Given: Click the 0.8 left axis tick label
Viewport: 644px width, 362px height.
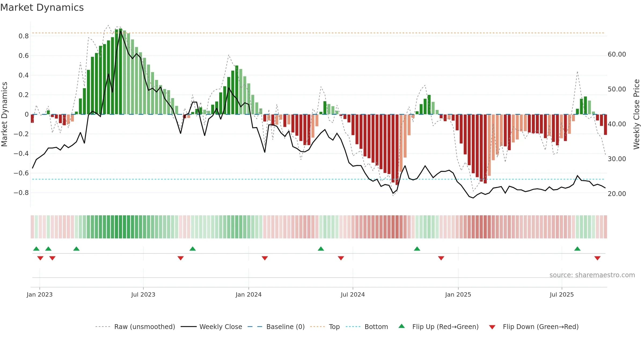Looking at the screenshot, I should click(24, 36).
